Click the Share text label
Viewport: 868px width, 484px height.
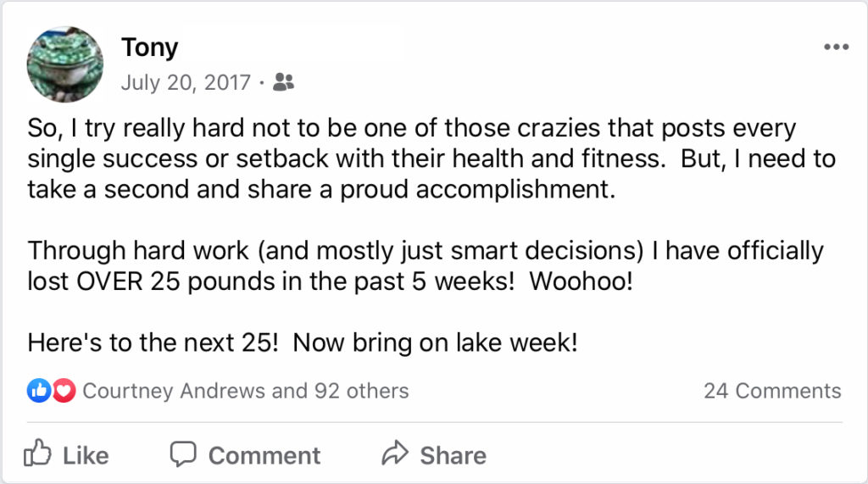(453, 456)
